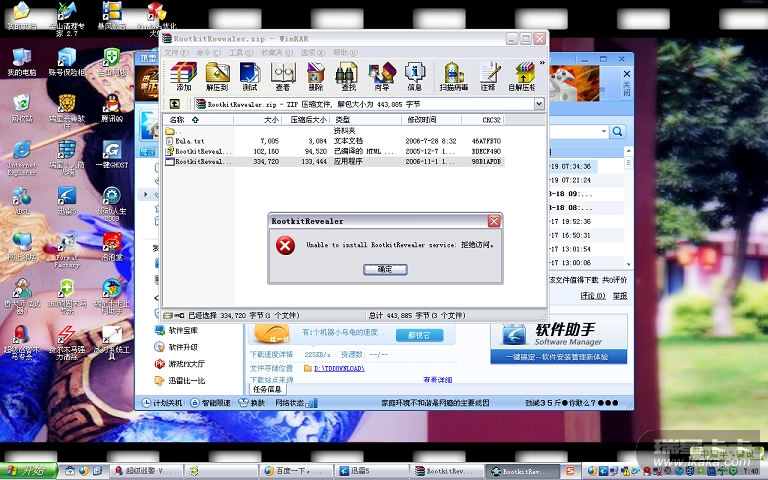The width and height of the screenshot is (768, 480).
Task: Click 智能限速 in the Xunlei status bar
Action: (x=211, y=403)
